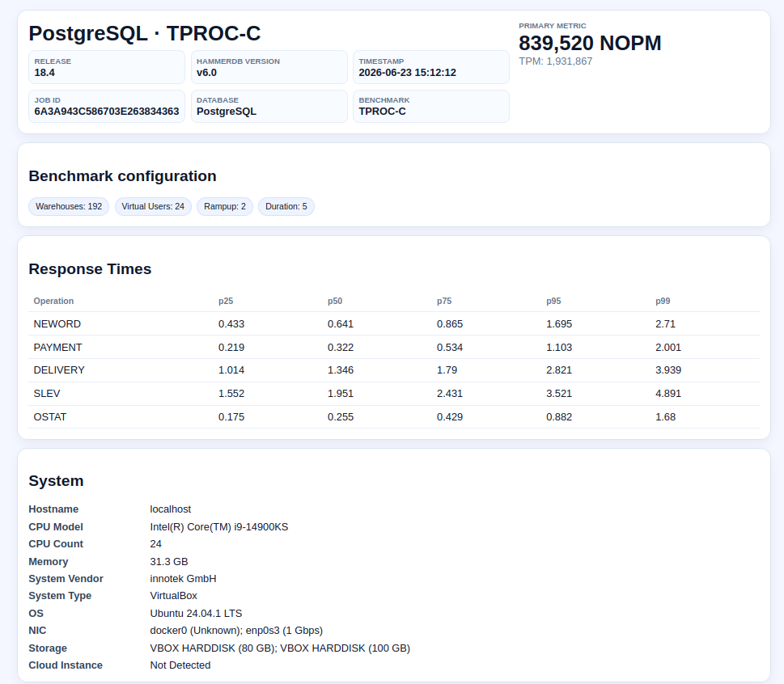Select PAYMENT p75 value 0.534
Viewport: 784px width, 684px height.
click(450, 347)
